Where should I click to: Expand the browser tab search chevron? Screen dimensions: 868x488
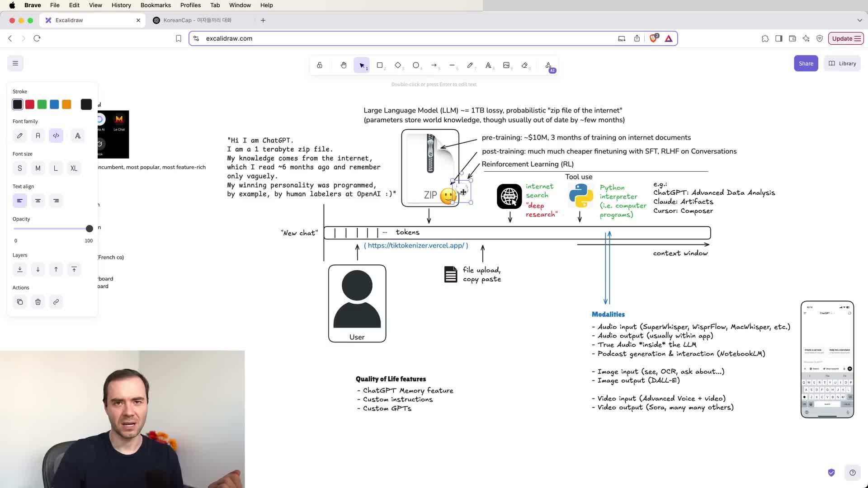tap(859, 20)
